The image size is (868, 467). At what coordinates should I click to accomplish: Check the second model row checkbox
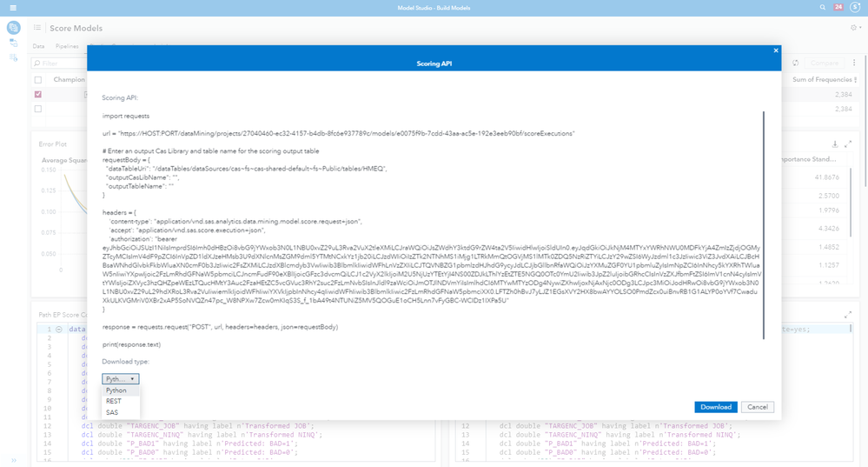pos(38,109)
